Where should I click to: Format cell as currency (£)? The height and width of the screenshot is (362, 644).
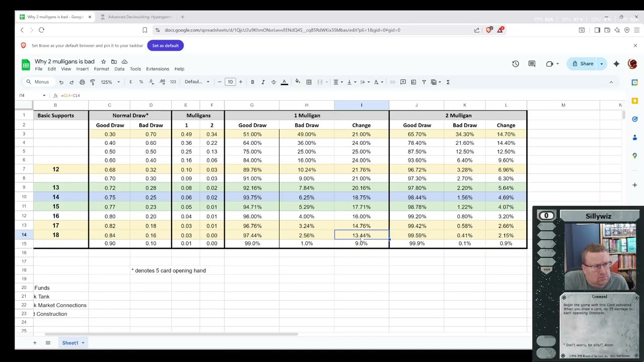[131, 82]
